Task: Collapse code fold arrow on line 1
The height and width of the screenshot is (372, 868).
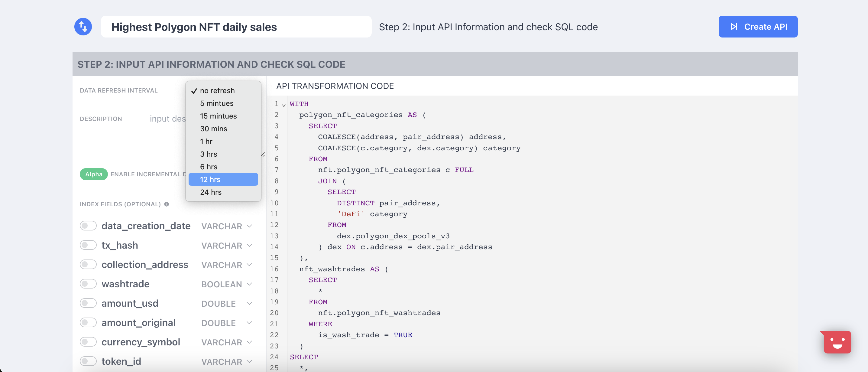Action: [x=284, y=105]
